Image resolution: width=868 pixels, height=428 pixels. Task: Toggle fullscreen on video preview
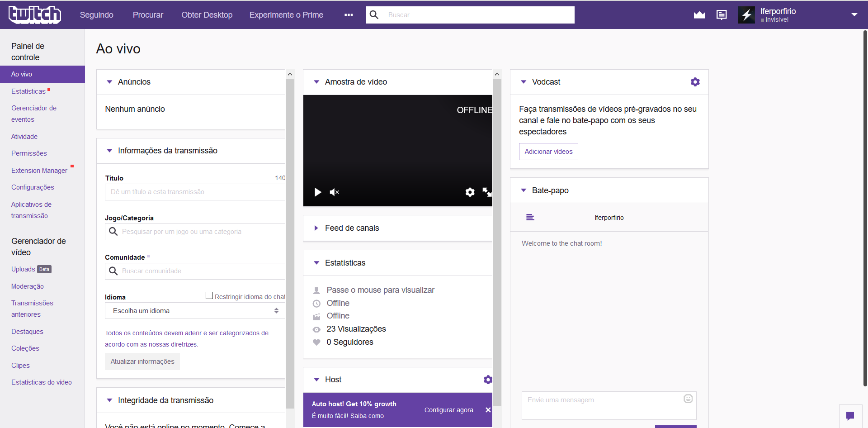(487, 192)
